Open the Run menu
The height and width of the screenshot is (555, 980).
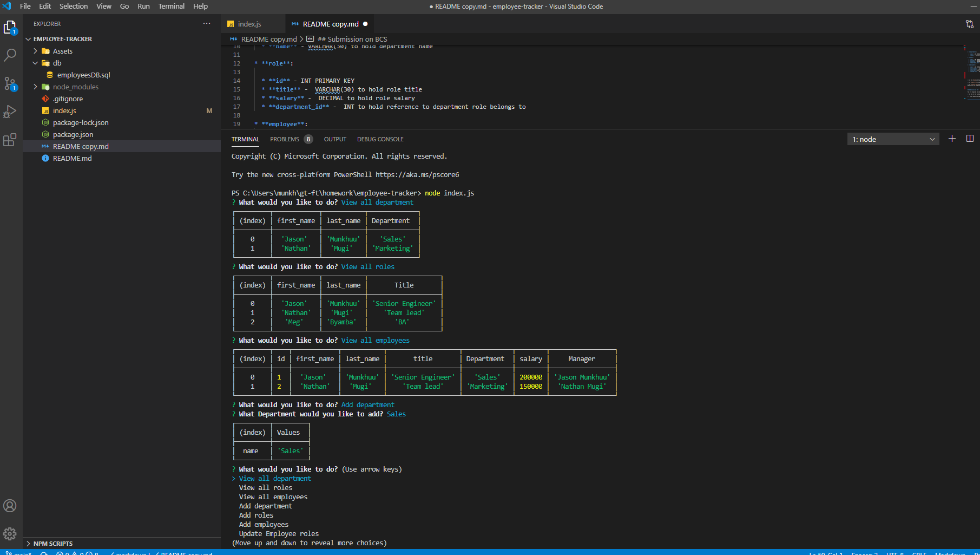tap(143, 6)
